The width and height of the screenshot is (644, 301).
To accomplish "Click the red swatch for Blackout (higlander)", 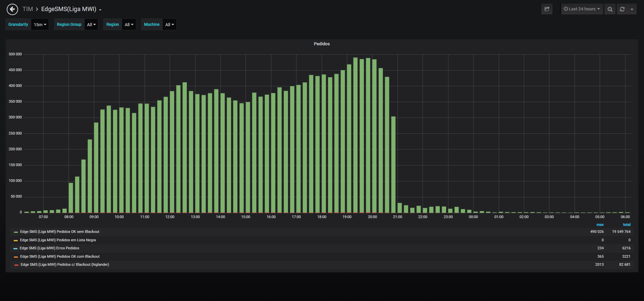I will tap(16, 265).
